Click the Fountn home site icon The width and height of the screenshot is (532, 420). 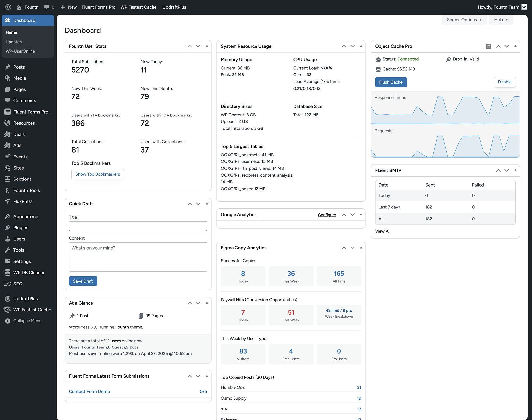(x=20, y=7)
